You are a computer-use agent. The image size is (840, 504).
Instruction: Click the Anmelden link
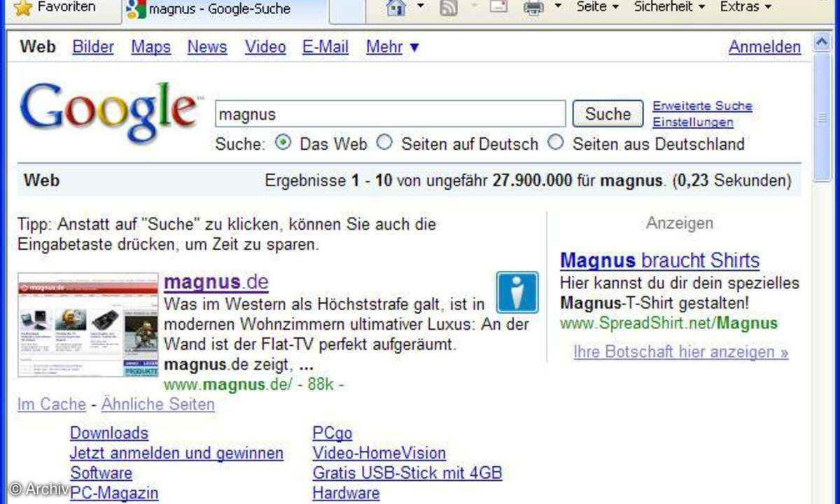[x=765, y=47]
